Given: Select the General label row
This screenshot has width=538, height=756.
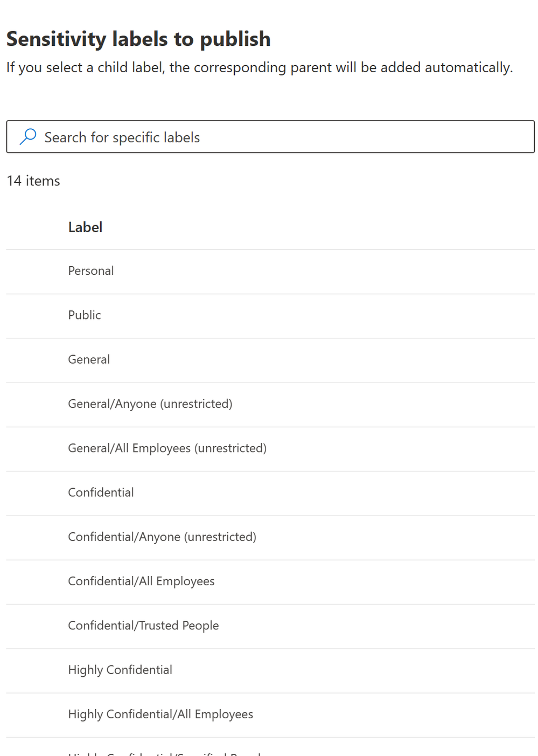Looking at the screenshot, I should tap(270, 360).
